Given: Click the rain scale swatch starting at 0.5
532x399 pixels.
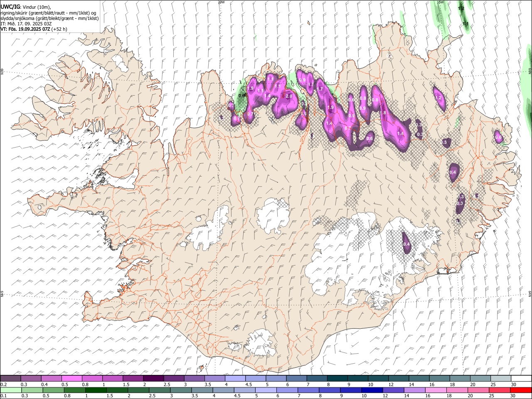Looking at the screenshot, I should (x=53, y=390).
